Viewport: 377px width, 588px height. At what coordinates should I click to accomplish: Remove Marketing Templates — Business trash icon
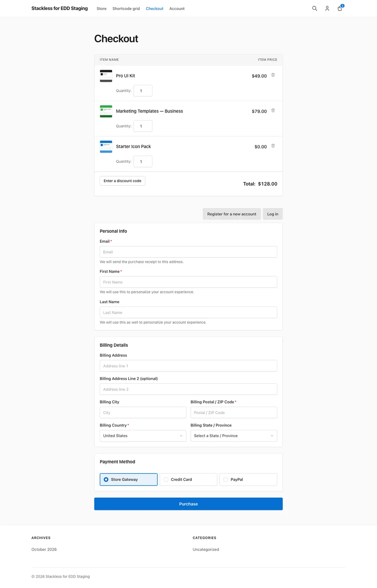pos(273,111)
